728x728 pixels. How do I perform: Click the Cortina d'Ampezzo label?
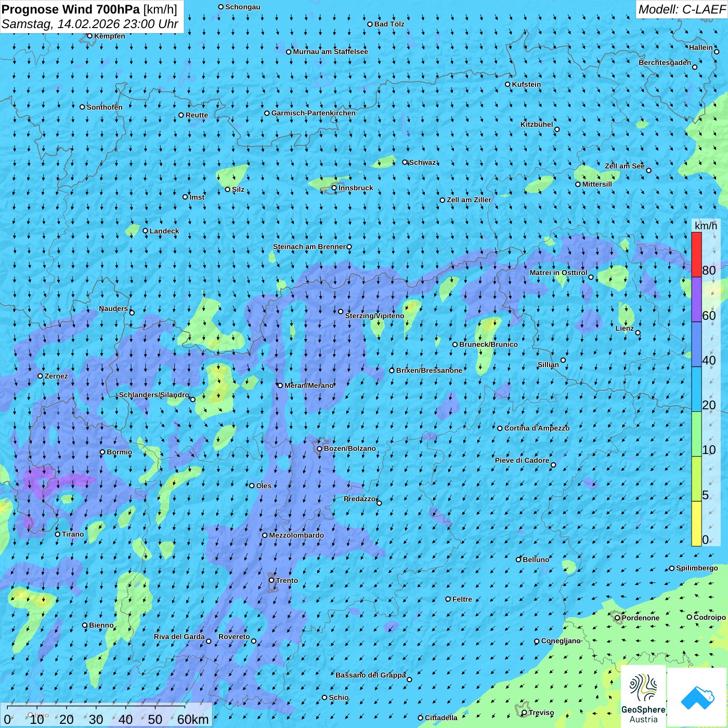(x=537, y=428)
